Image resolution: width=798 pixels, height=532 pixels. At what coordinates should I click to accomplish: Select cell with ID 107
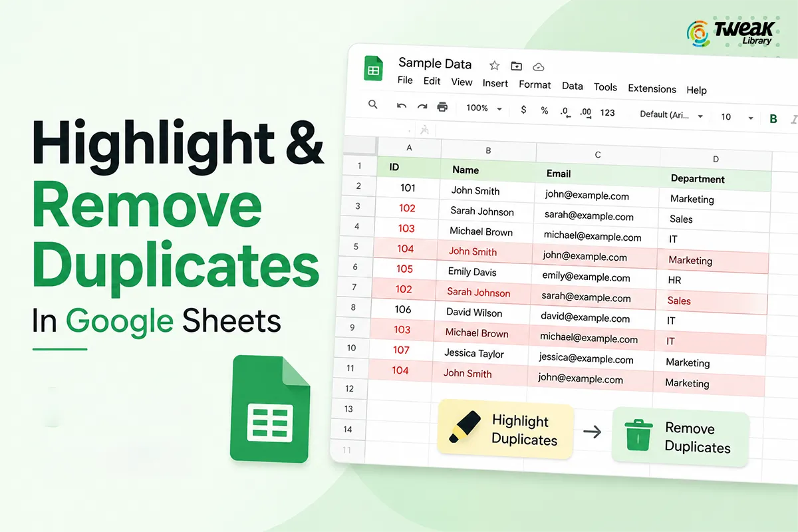pos(401,350)
